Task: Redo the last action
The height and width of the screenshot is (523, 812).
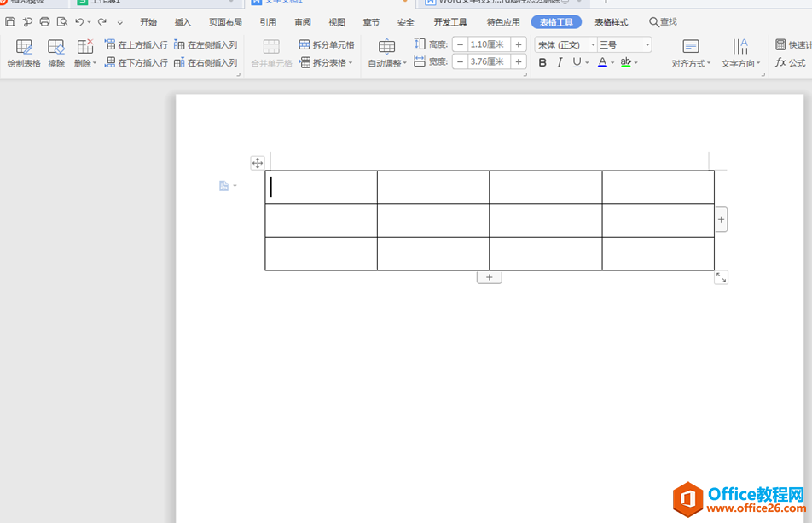Action: click(102, 21)
